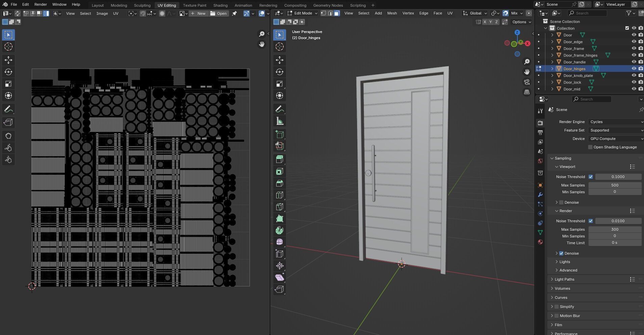Adjust viewport Max Samples field

tap(615, 185)
